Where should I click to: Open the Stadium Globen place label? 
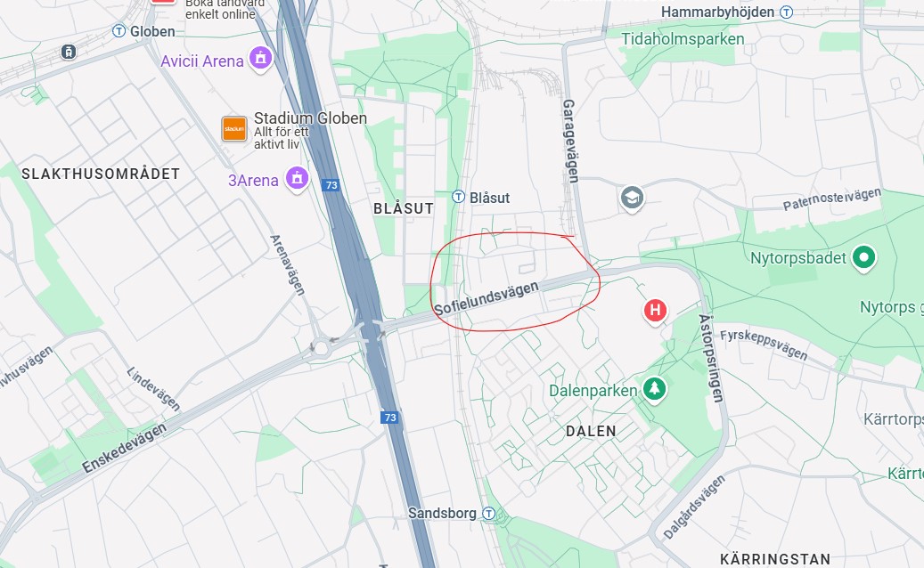(x=310, y=118)
